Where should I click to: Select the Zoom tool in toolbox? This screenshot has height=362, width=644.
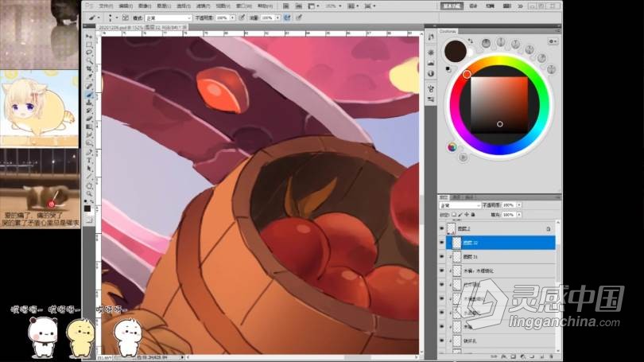89,193
